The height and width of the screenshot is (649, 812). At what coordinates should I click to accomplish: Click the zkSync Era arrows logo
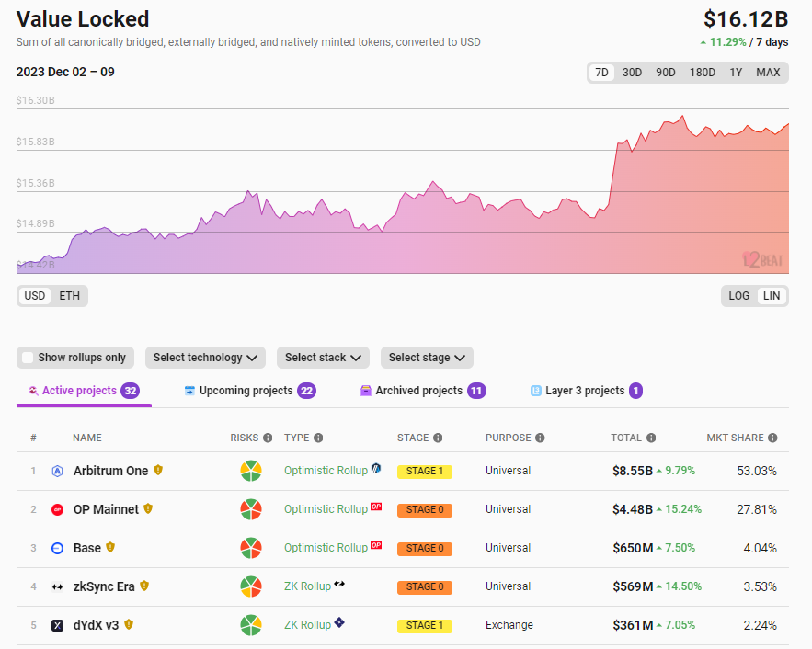tap(57, 586)
